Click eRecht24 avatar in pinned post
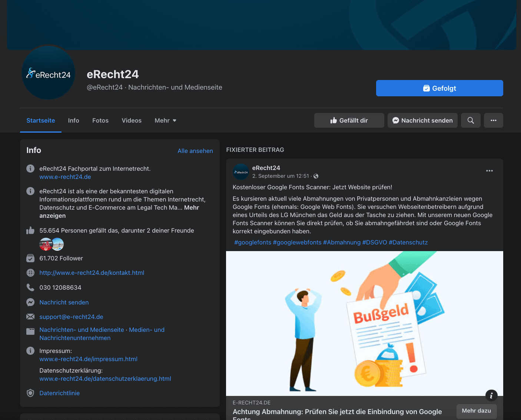This screenshot has height=420, width=521. tap(241, 172)
